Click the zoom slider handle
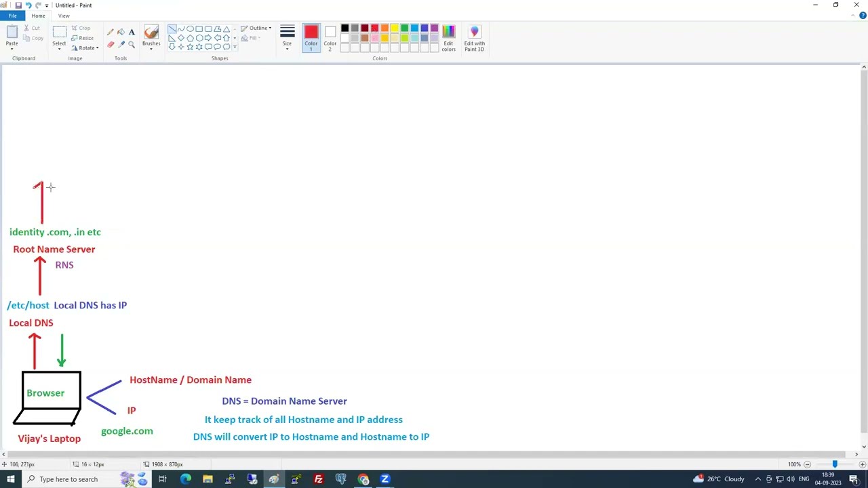The width and height of the screenshot is (868, 488). pyautogui.click(x=835, y=464)
